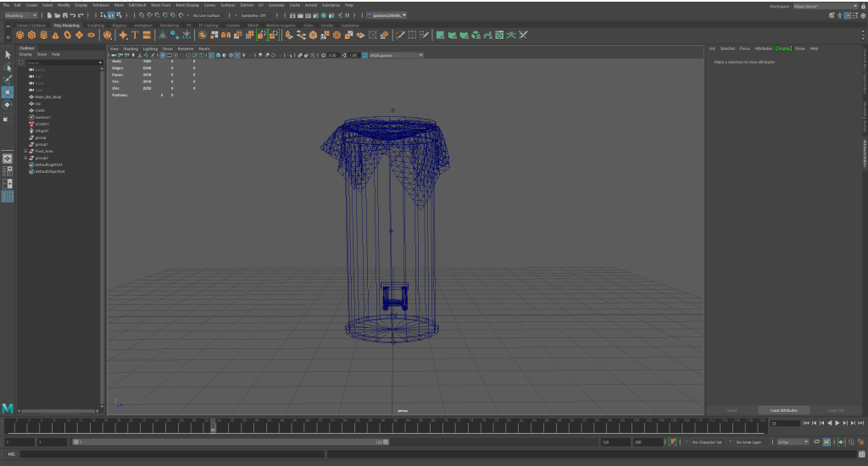Click the Undo arrow icon
The image size is (868, 466).
pyautogui.click(x=71, y=15)
